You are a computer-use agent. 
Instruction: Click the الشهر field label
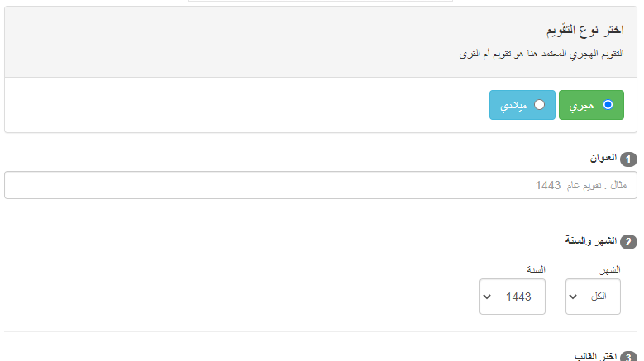point(608,269)
